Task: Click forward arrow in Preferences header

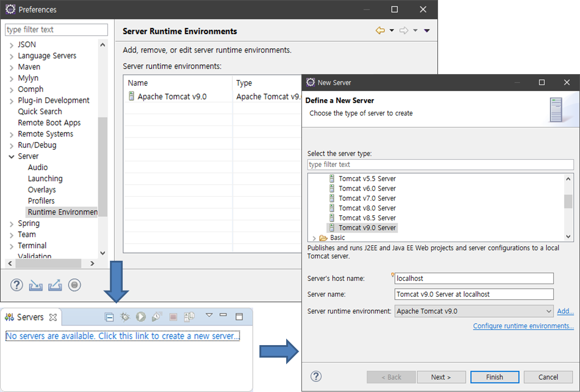Action: pyautogui.click(x=404, y=30)
